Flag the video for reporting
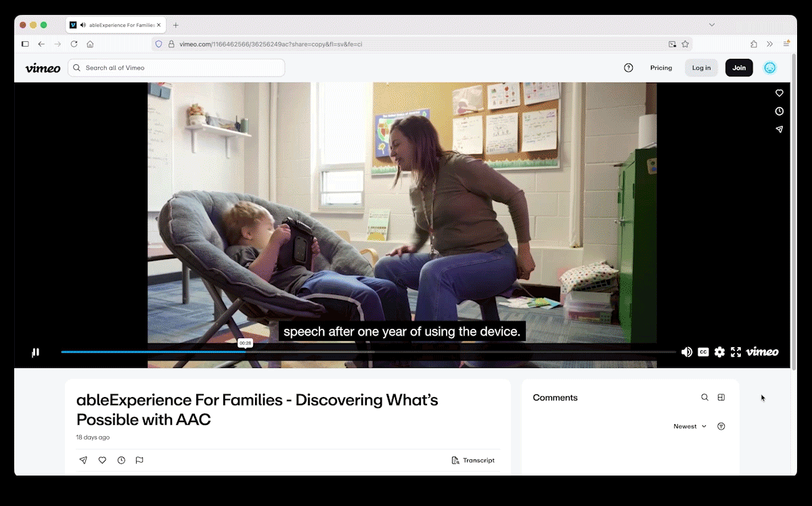The image size is (812, 506). pos(139,460)
